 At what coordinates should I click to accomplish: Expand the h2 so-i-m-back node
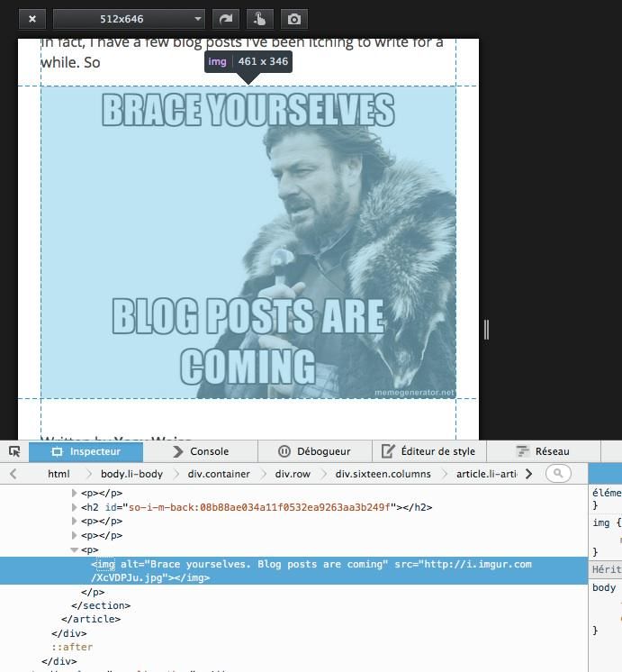(75, 507)
